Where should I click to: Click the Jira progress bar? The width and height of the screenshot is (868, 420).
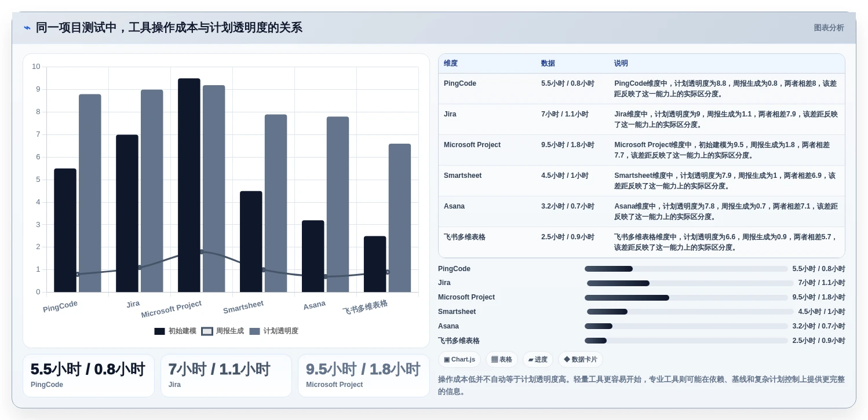point(690,283)
